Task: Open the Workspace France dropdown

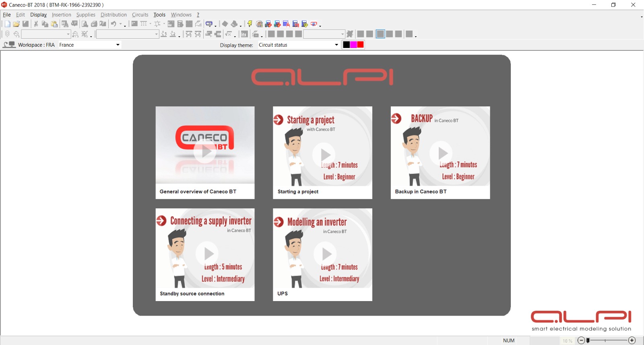Action: 89,45
